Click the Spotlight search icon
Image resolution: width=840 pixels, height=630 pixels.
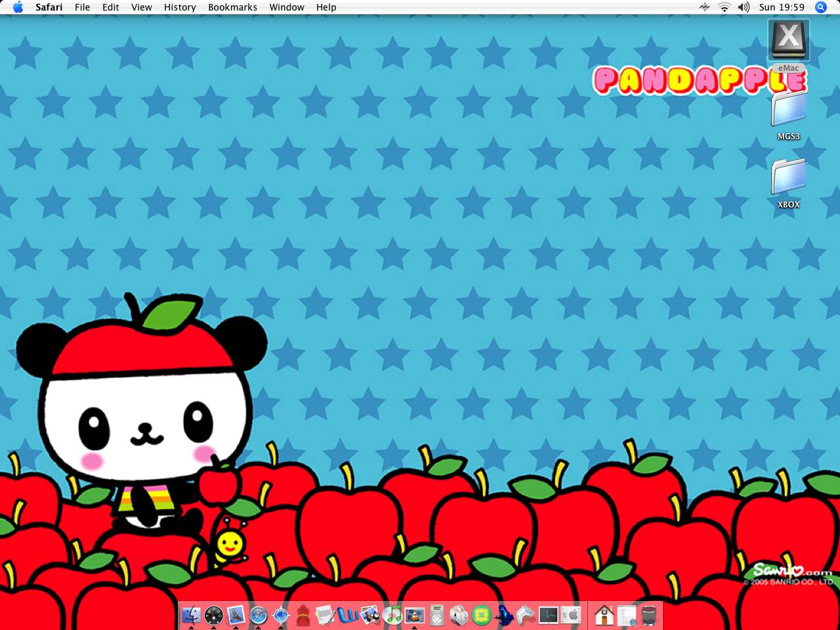(821, 7)
